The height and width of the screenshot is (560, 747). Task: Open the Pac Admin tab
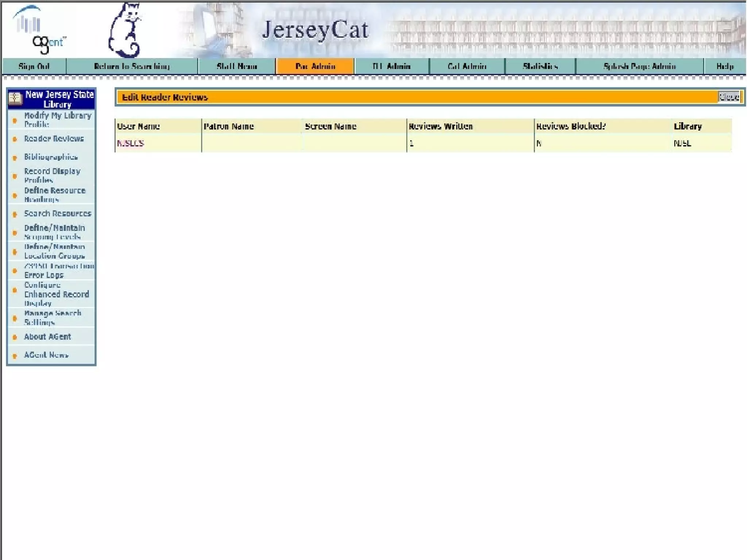[x=315, y=66]
